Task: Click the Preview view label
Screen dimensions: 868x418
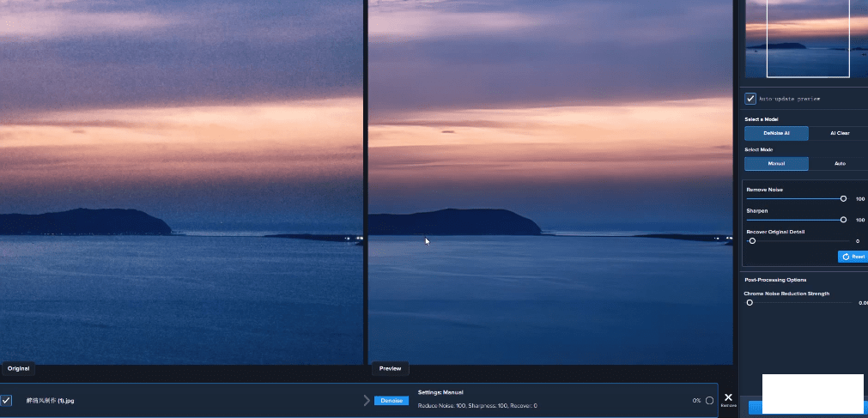Action: [391, 368]
